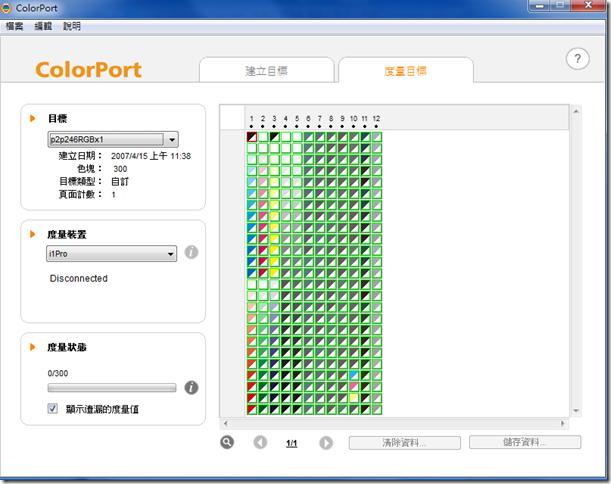Screen dimensions: 611x484
Task: Click vertical scrollbar down arrow
Action: [576, 411]
